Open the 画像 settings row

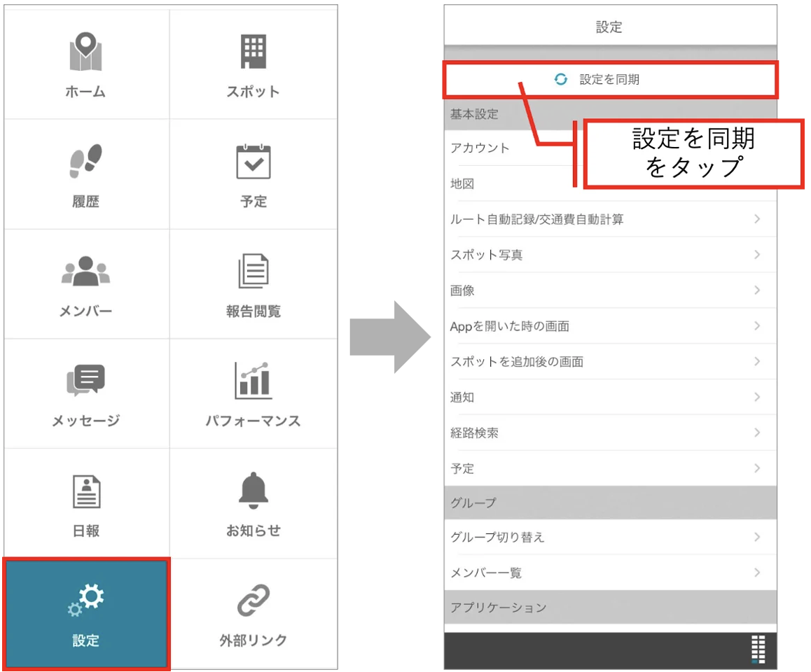click(610, 290)
